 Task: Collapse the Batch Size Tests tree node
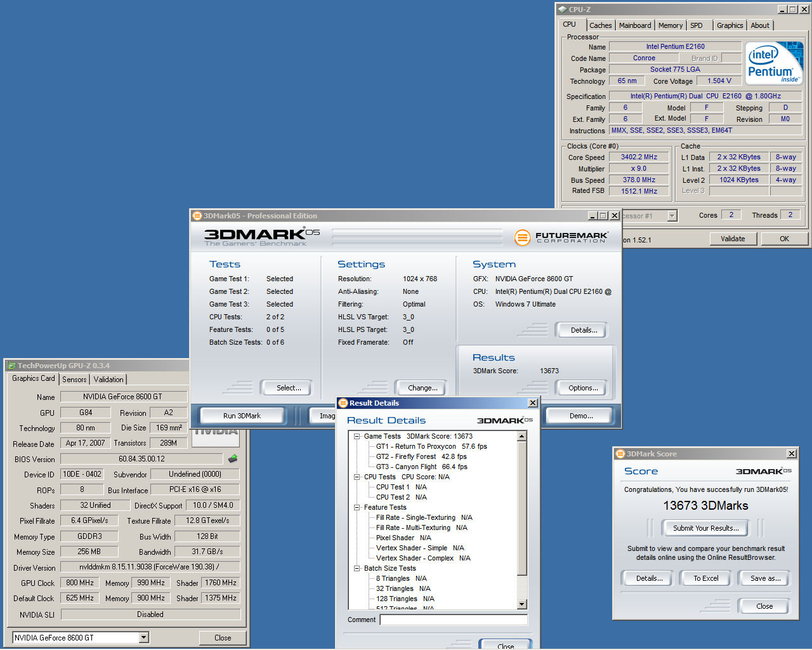click(357, 568)
